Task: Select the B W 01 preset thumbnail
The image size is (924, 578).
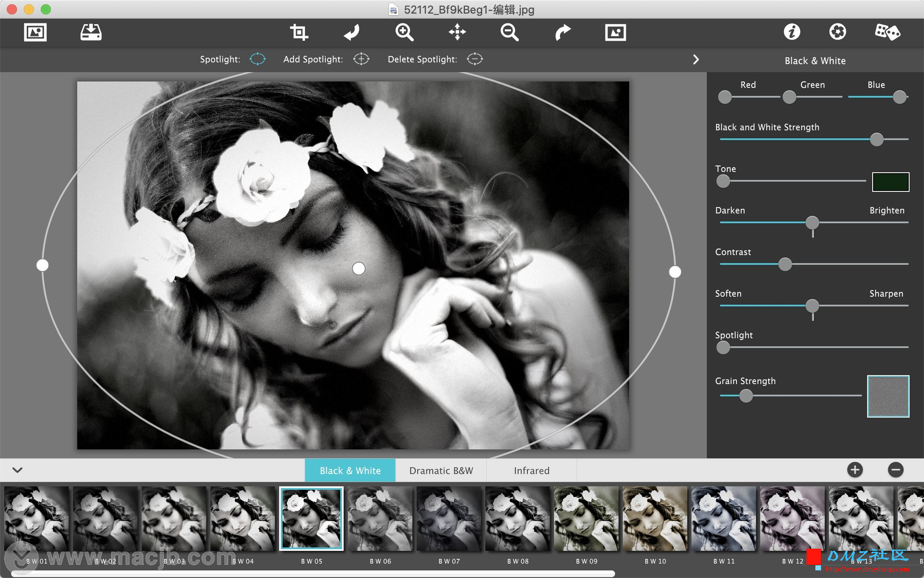Action: 36,519
